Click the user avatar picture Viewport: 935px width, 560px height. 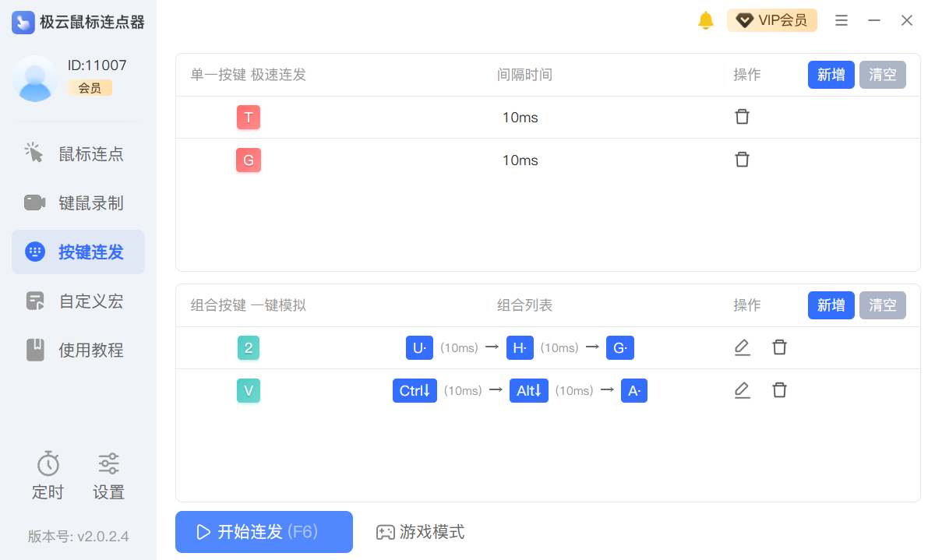(x=35, y=79)
